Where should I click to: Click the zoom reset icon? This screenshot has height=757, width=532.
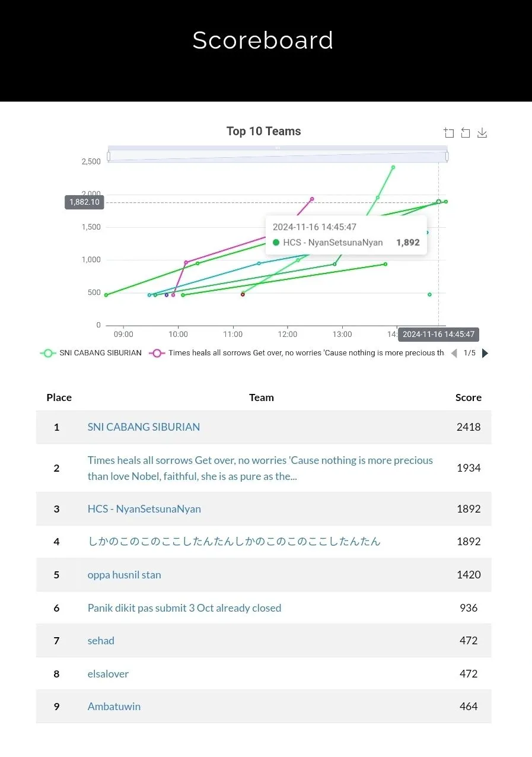(466, 133)
